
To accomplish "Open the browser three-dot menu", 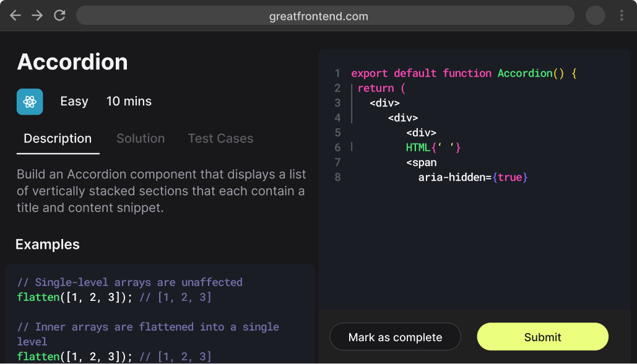I will [x=622, y=16].
